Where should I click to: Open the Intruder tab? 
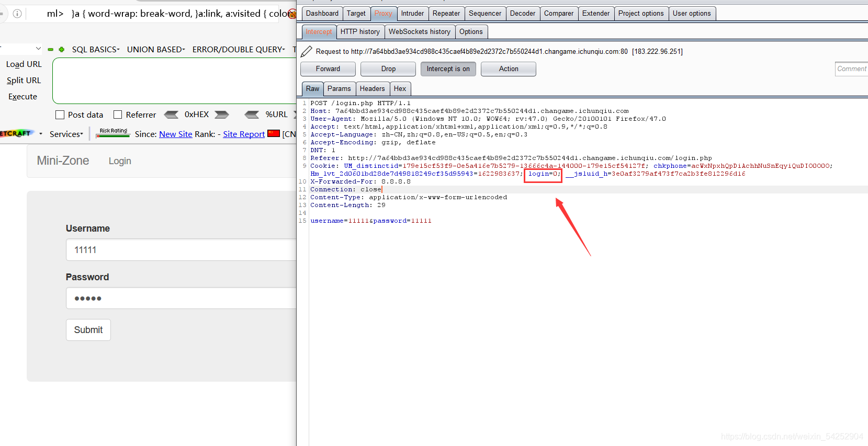[413, 14]
